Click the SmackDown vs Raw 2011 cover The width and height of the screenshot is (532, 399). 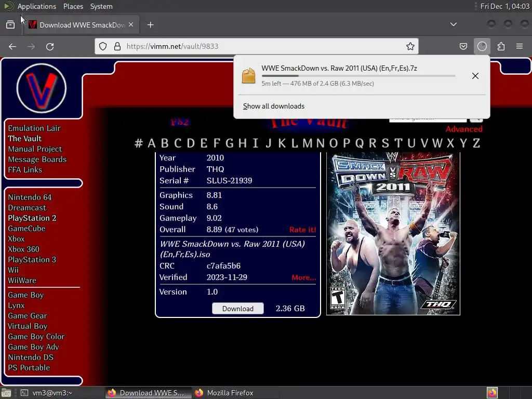tap(393, 234)
